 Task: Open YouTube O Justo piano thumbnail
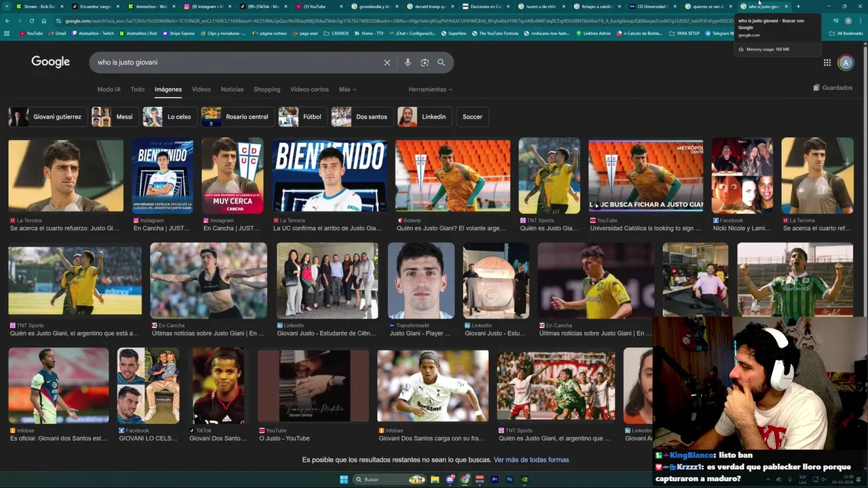pos(313,386)
